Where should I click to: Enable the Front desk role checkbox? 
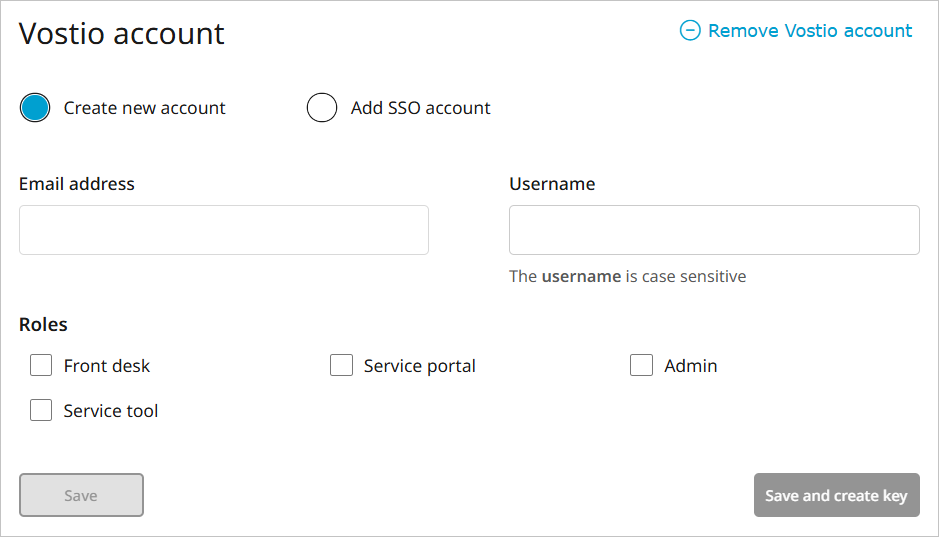coord(41,366)
